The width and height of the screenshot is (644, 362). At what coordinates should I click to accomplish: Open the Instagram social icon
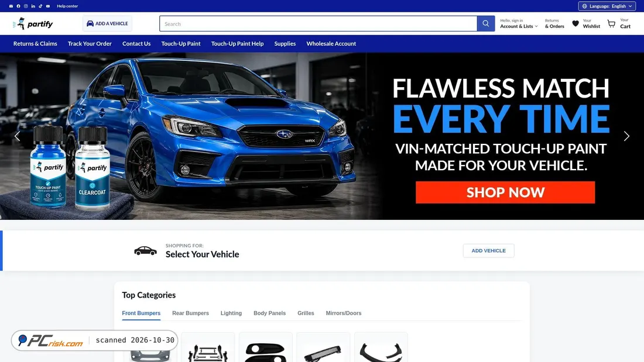click(x=26, y=6)
